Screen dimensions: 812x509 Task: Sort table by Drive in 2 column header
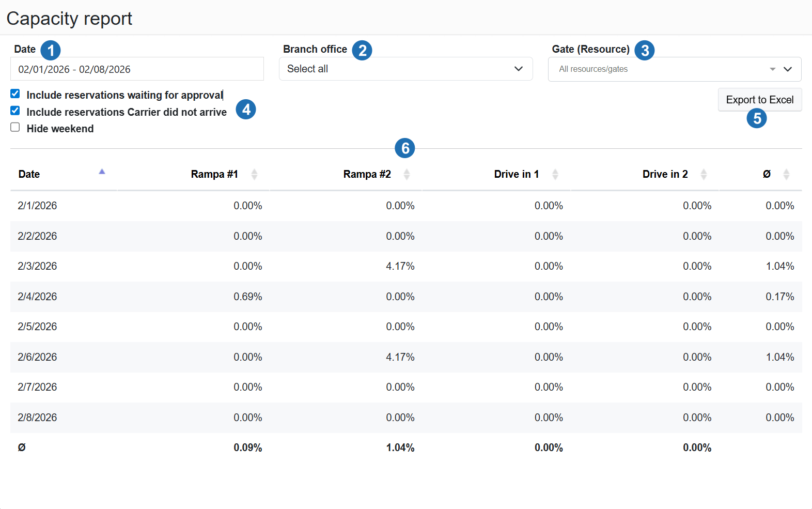pos(665,174)
